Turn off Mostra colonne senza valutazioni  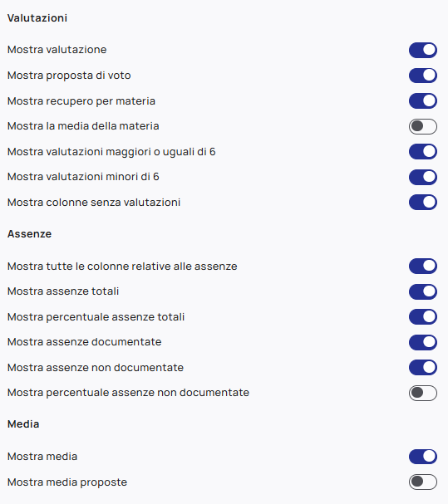tap(423, 203)
